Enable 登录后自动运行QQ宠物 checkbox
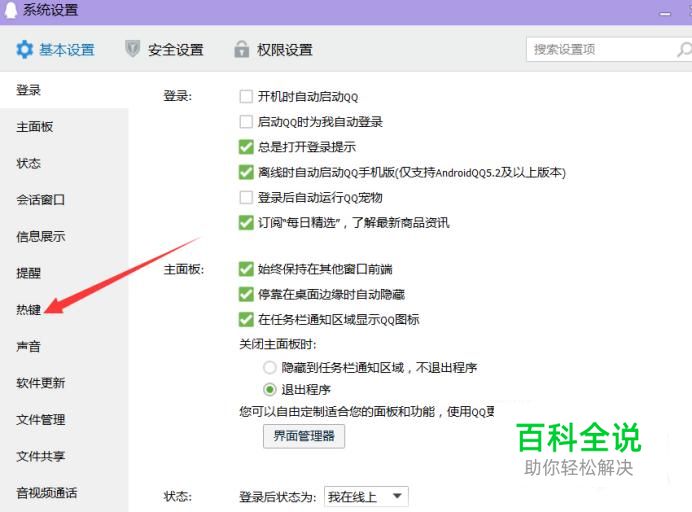The image size is (692, 512). pyautogui.click(x=246, y=197)
